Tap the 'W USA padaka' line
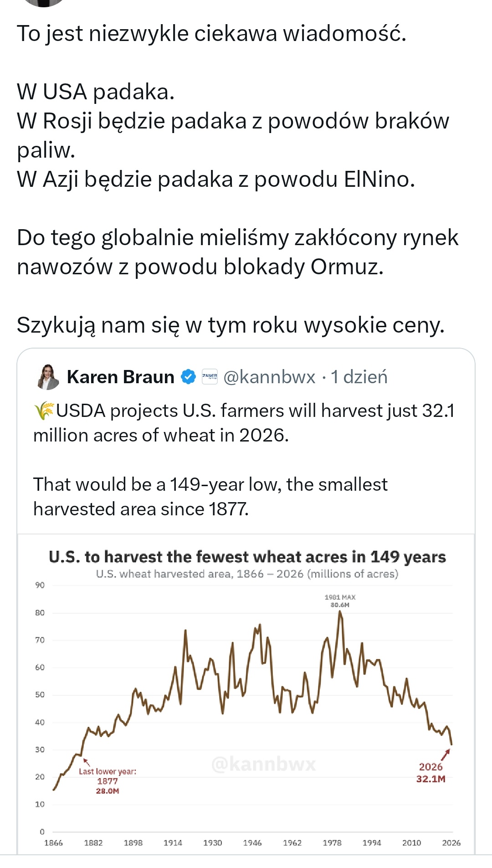The height and width of the screenshot is (868, 492). (96, 92)
